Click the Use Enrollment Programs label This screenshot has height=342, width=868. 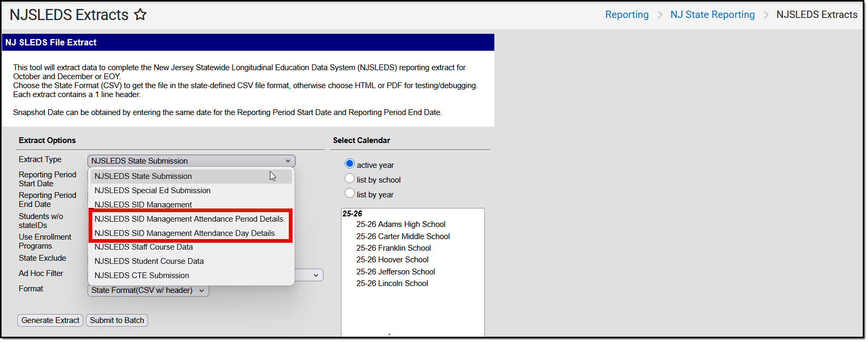(45, 241)
